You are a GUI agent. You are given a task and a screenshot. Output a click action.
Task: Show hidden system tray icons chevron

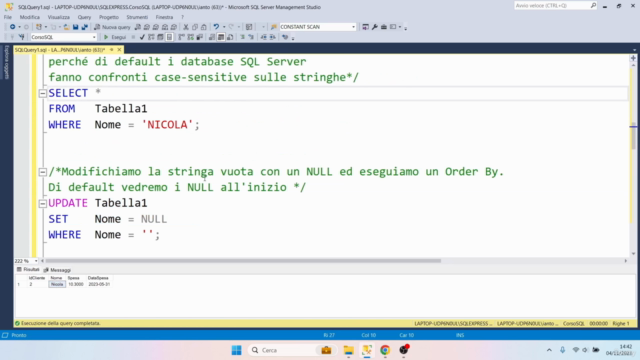tap(549, 350)
